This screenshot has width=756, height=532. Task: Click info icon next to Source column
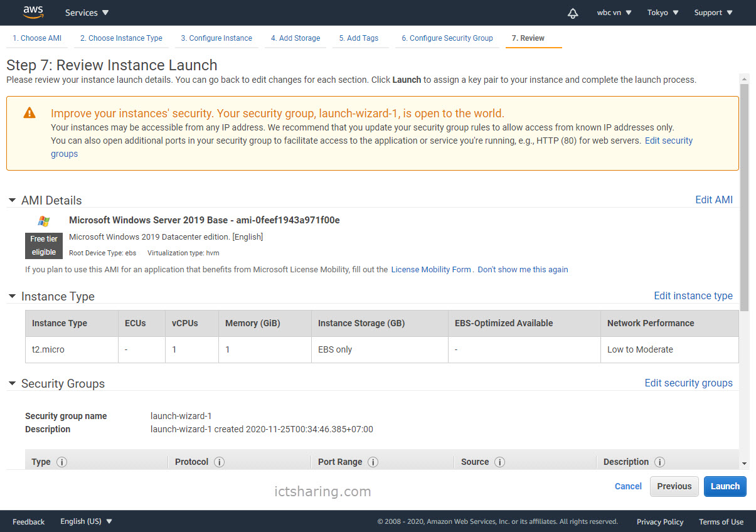[499, 462]
